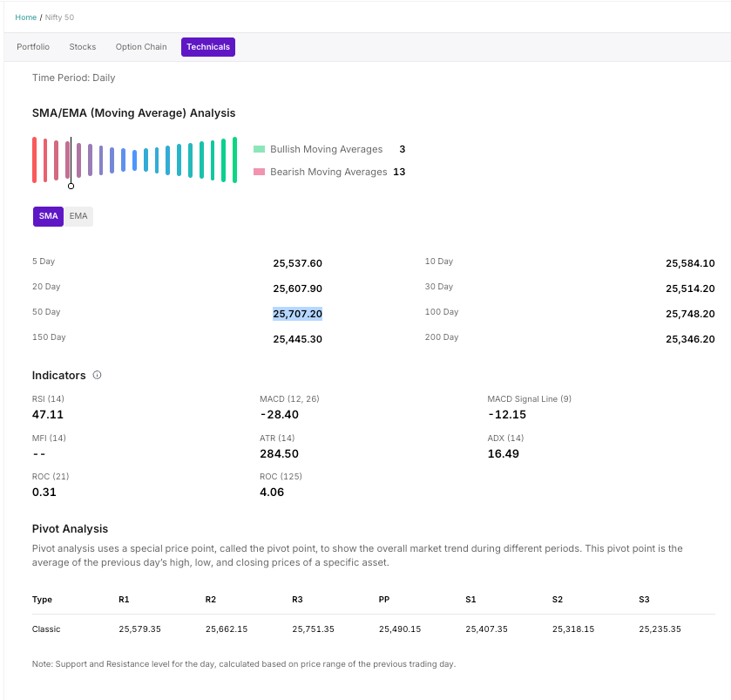Open the Option Chain tab
731x700 pixels.
[x=141, y=47]
